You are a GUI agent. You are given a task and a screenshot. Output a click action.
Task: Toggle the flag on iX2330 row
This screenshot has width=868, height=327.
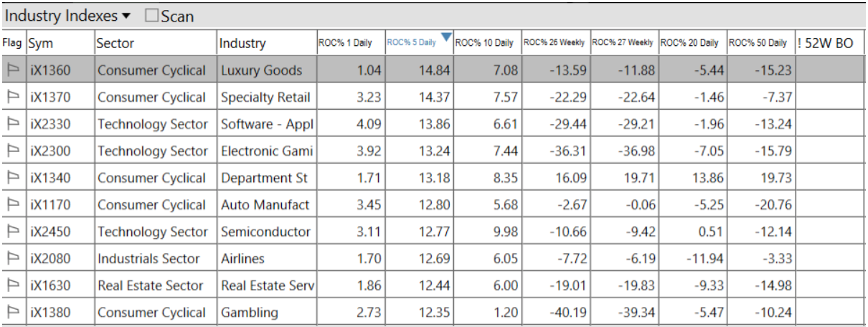[x=13, y=124]
